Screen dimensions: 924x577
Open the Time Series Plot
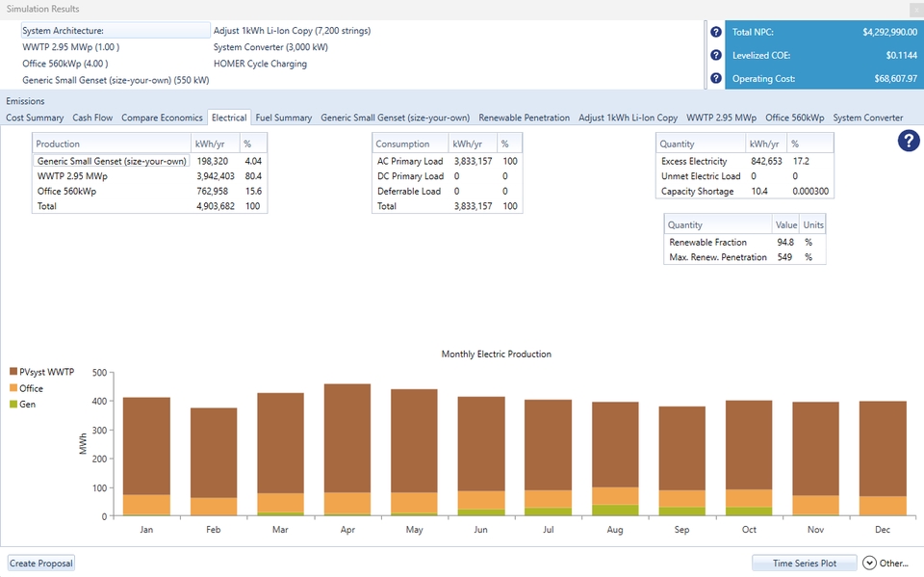(804, 564)
